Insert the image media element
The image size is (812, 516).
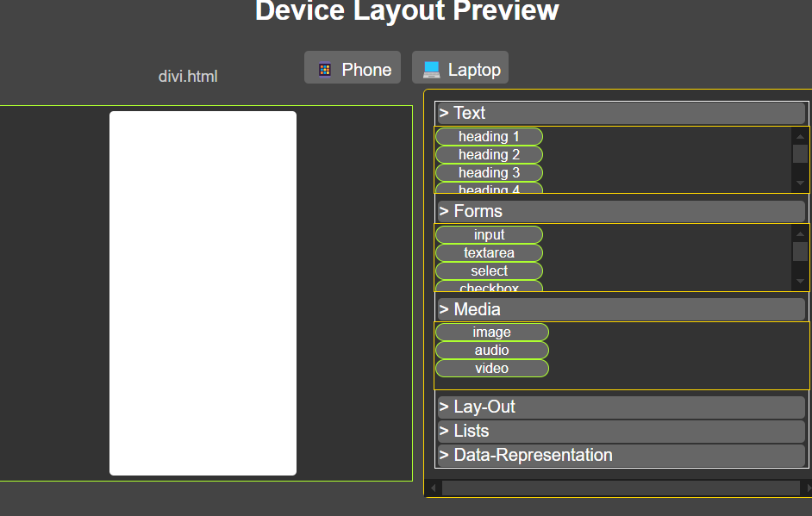click(x=492, y=333)
